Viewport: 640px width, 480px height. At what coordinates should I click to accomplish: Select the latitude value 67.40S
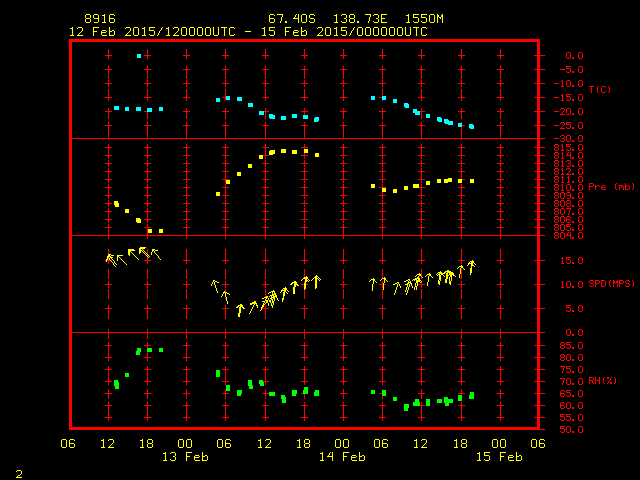pos(292,19)
